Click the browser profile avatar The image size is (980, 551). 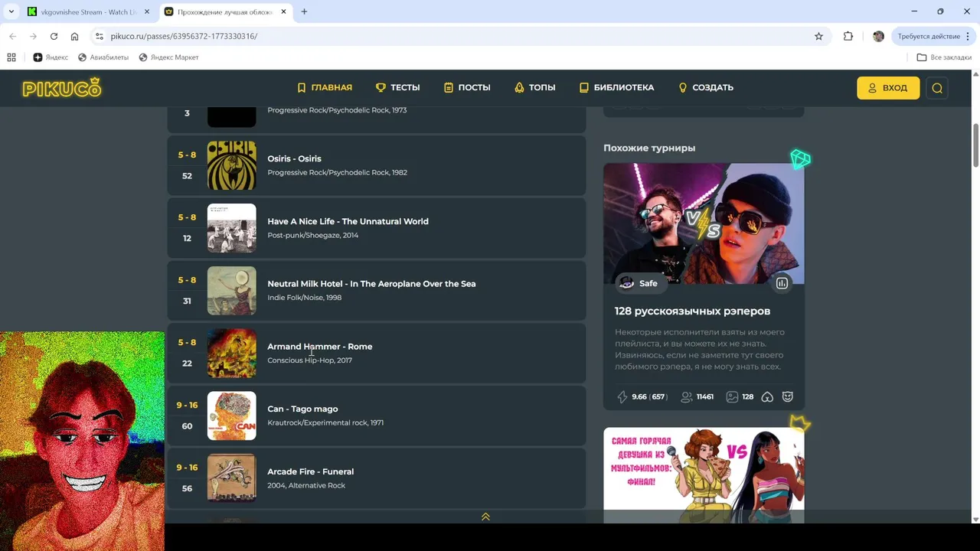[x=878, y=36]
